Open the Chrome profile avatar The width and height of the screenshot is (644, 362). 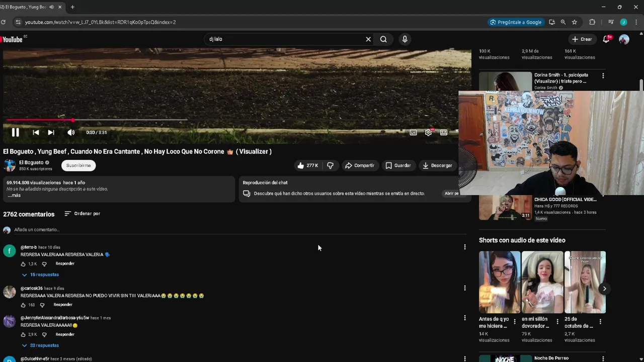coord(623,22)
